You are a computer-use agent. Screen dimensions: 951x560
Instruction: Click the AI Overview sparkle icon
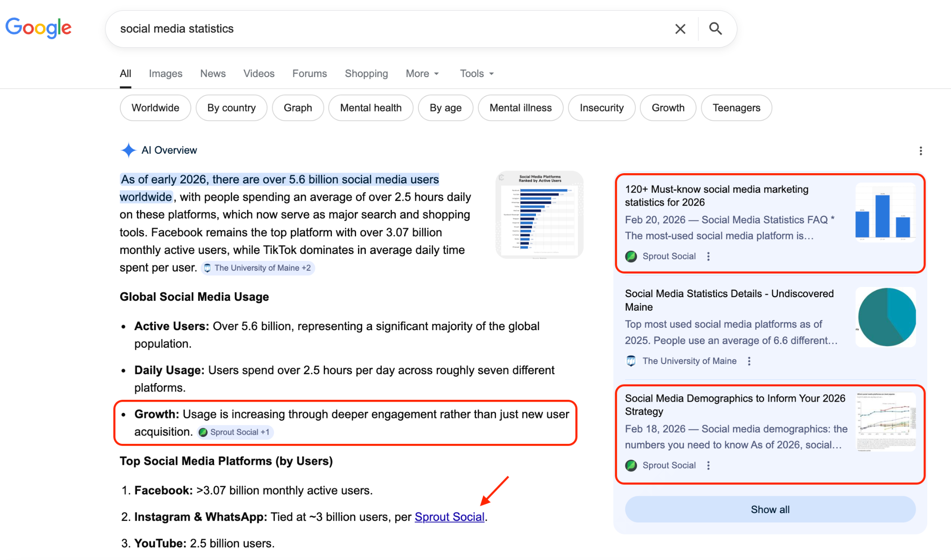128,150
